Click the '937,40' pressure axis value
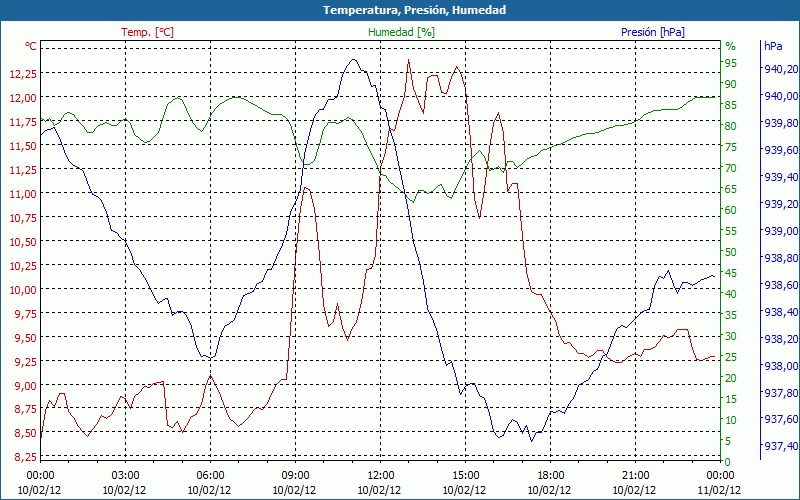This screenshot has height=500, width=800. pos(779,446)
